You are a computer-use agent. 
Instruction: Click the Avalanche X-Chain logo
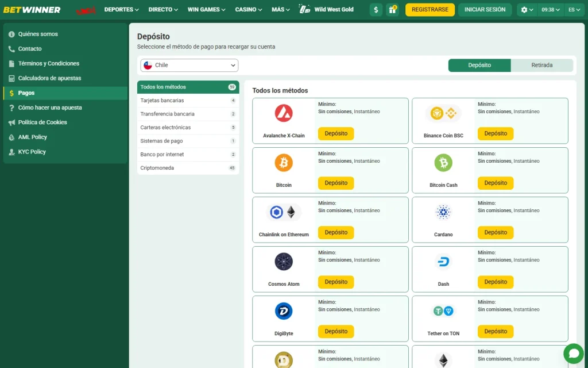284,113
